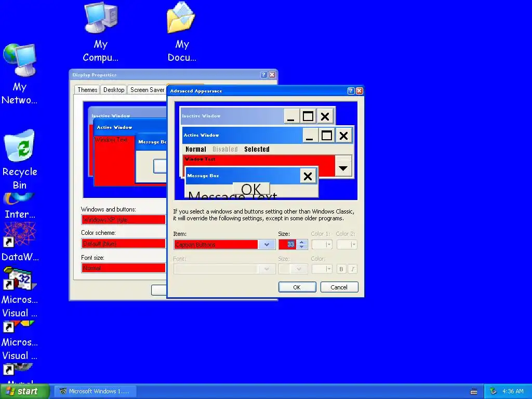The image size is (532, 399).
Task: Click the Start button
Action: (x=25, y=391)
